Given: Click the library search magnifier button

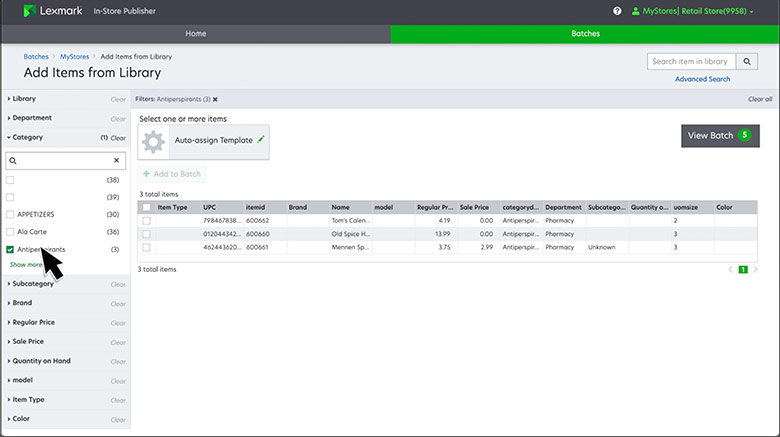Looking at the screenshot, I should [747, 62].
